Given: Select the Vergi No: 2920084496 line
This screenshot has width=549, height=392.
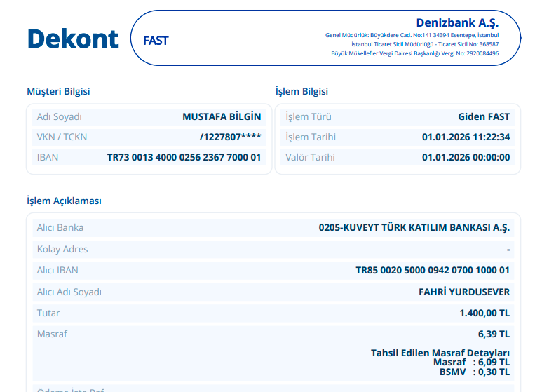Looking at the screenshot, I should 415,53.
